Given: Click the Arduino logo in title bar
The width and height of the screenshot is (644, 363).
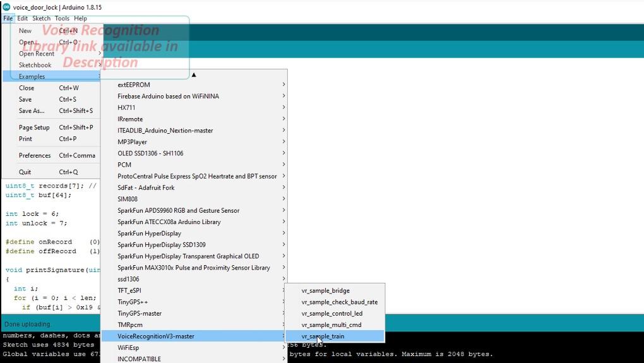Looking at the screenshot, I should tap(6, 7).
